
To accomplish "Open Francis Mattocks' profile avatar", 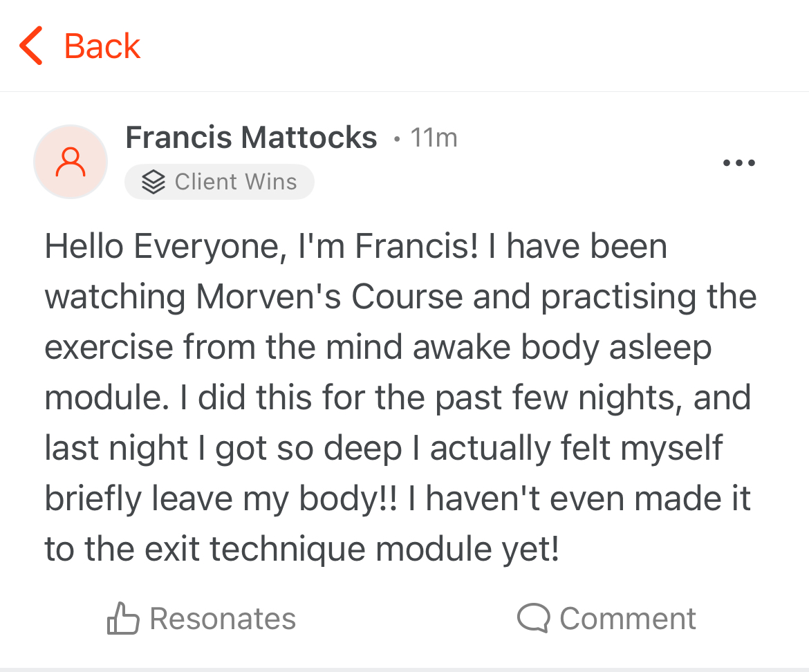I will coord(71,161).
